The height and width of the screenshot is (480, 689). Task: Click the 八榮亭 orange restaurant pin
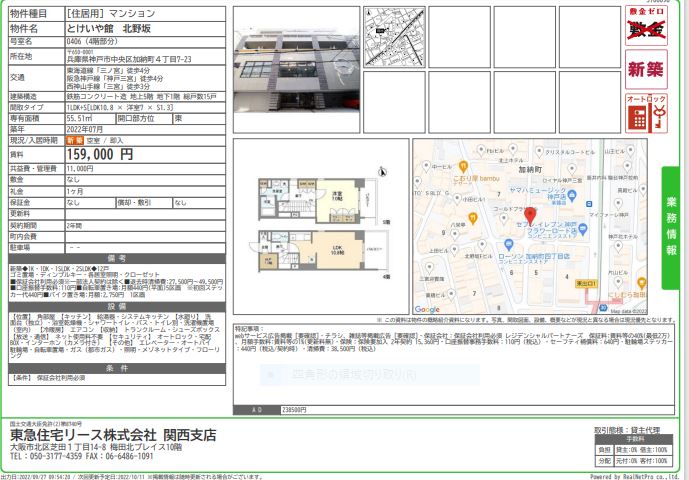click(472, 218)
